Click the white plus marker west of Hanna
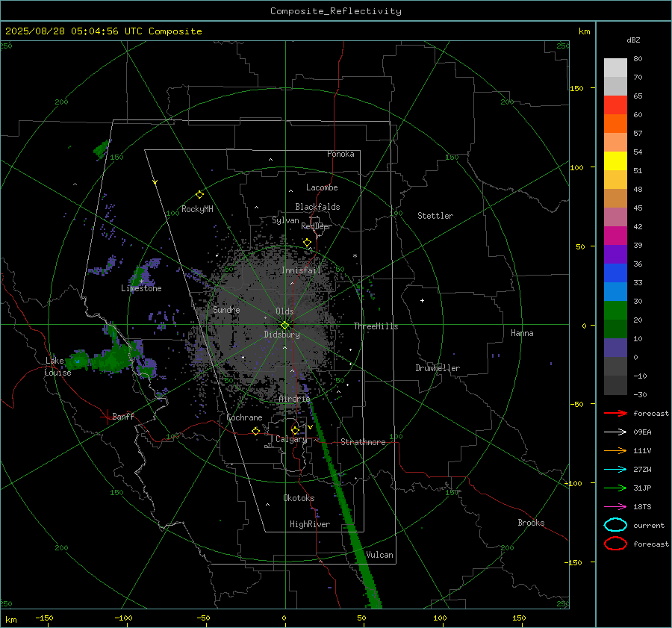Screen dimensions: 672x628 [x=422, y=300]
